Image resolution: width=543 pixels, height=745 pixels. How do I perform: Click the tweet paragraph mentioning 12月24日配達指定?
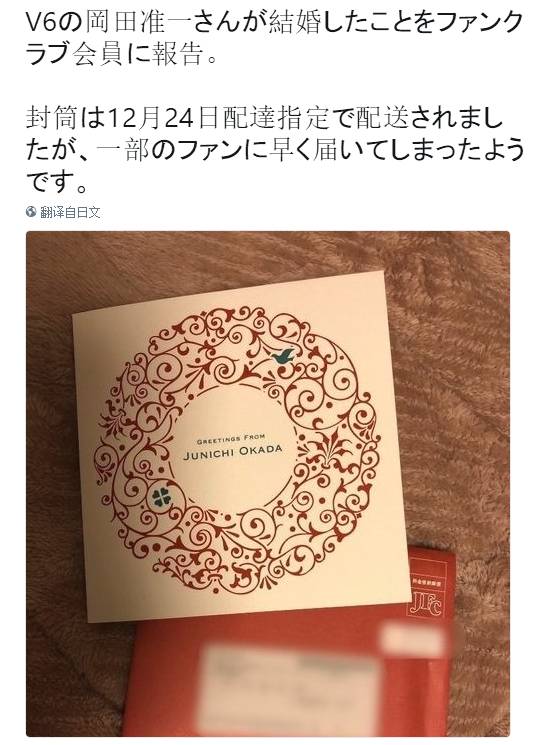(274, 149)
